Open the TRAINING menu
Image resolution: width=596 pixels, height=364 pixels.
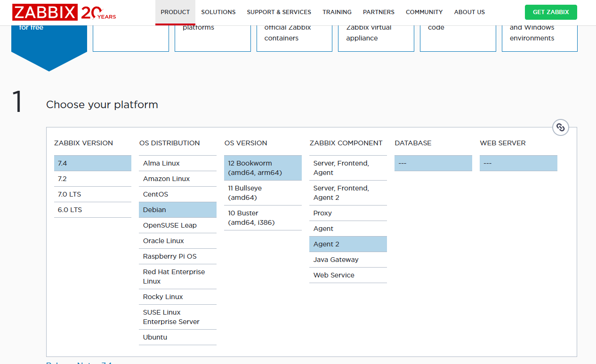pyautogui.click(x=337, y=12)
